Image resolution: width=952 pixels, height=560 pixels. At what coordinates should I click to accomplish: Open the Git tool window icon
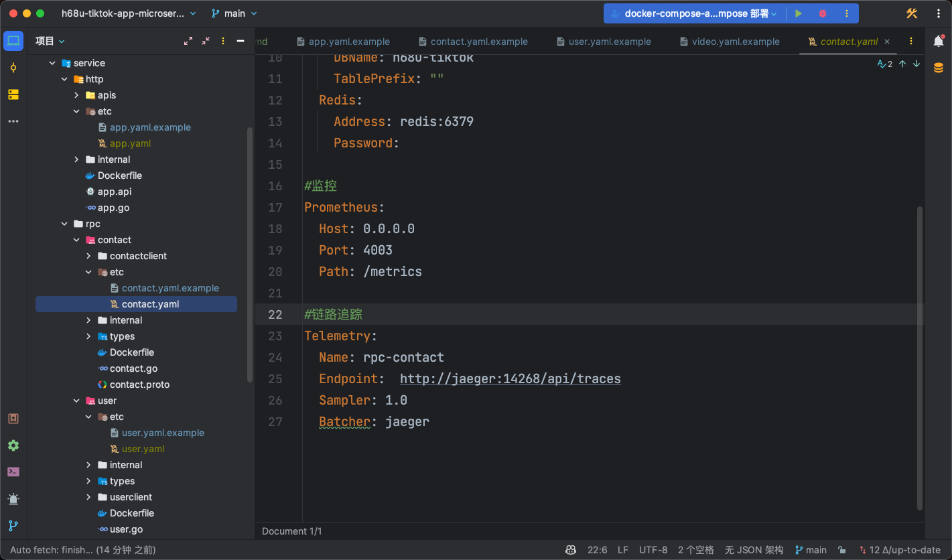tap(13, 526)
